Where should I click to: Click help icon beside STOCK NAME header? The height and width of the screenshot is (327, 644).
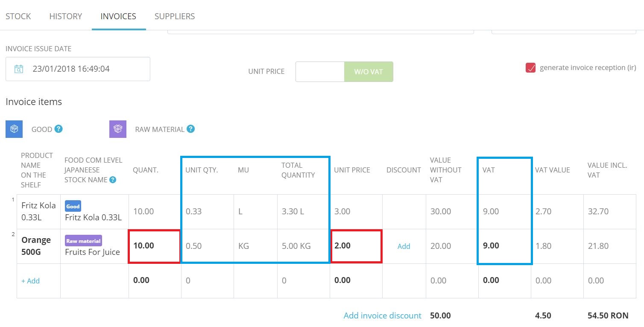[113, 180]
